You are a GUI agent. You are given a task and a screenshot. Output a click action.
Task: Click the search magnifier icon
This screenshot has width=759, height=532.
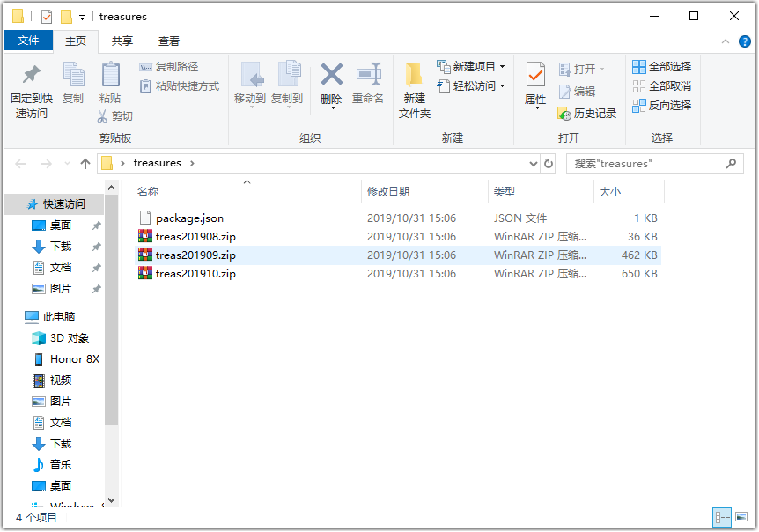click(x=732, y=164)
